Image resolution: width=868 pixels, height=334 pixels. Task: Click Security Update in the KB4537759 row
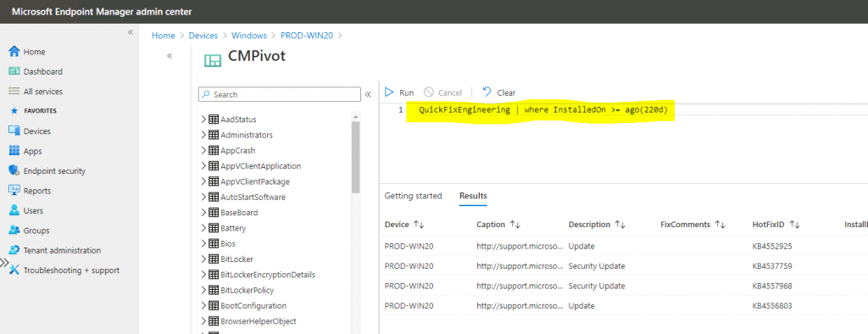[597, 266]
